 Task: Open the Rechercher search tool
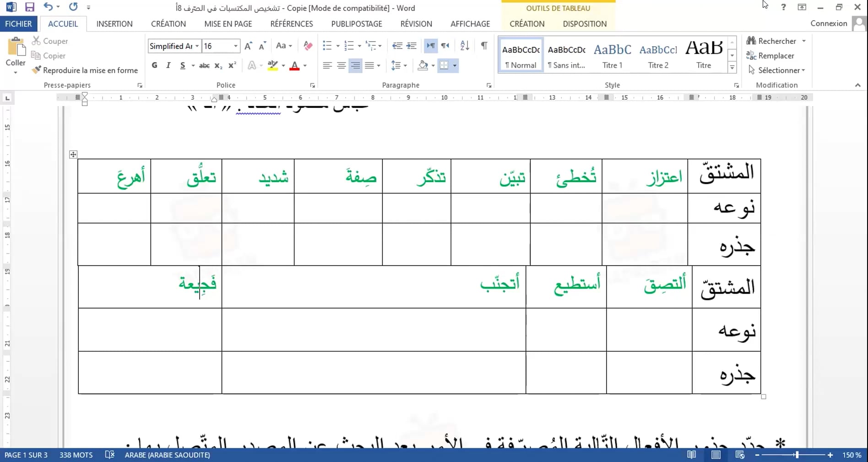(772, 41)
